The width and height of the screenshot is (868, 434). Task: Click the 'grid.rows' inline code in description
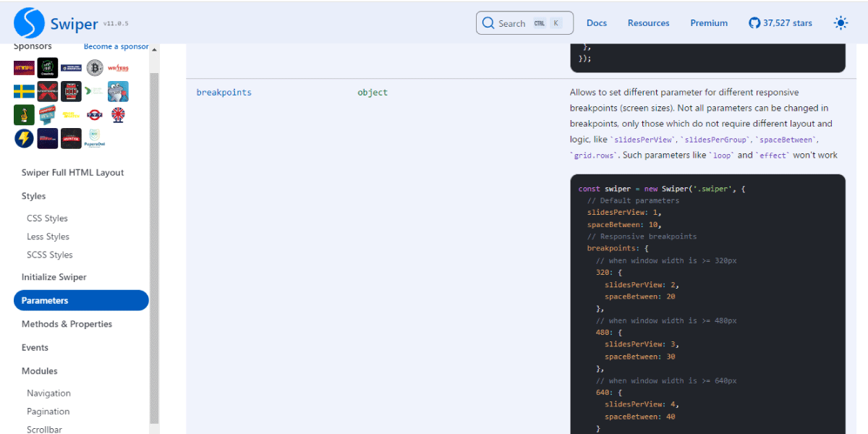[594, 156]
